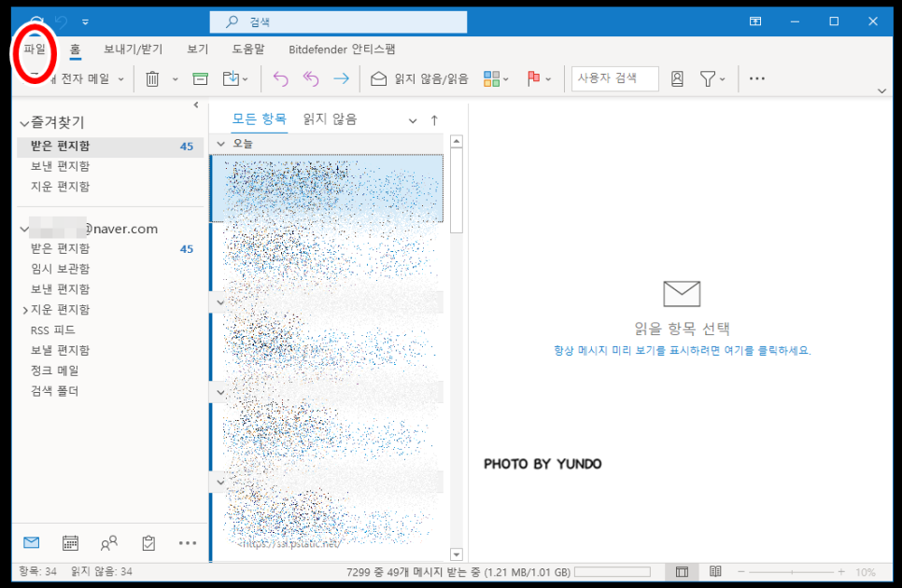Toggle 읽지 않음/읽음 envelope button
Viewport: 902px width, 588px height.
pyautogui.click(x=419, y=78)
